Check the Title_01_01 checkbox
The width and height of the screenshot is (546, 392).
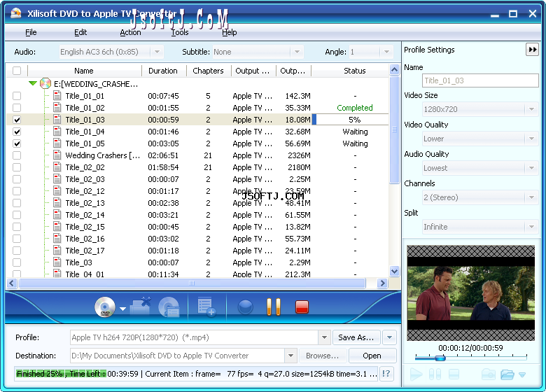[x=17, y=96]
